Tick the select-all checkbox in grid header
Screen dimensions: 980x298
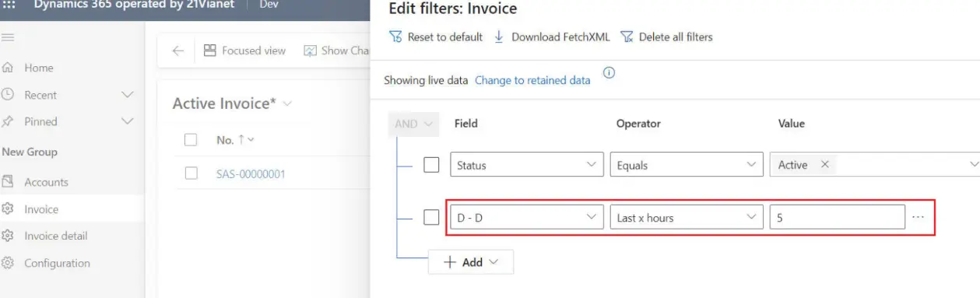(191, 140)
